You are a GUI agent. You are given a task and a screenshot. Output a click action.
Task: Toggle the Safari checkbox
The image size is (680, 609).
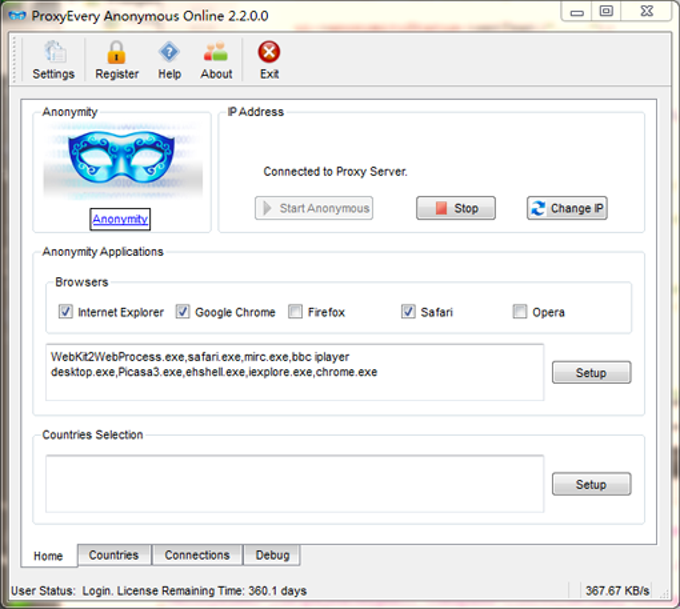[x=408, y=311]
